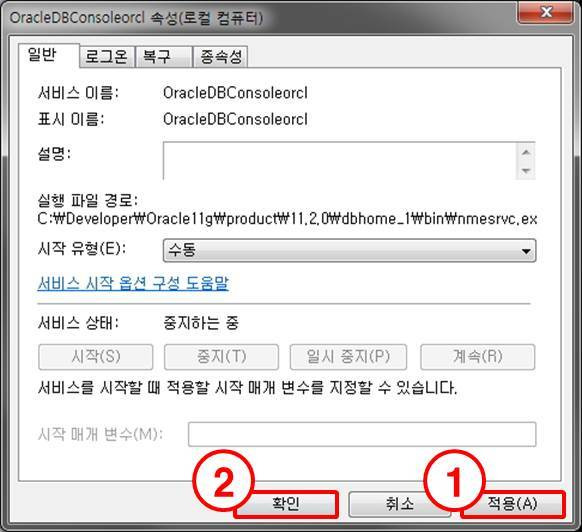The image size is (582, 532).
Task: Click the description box scroll up arrow
Action: coord(526,152)
